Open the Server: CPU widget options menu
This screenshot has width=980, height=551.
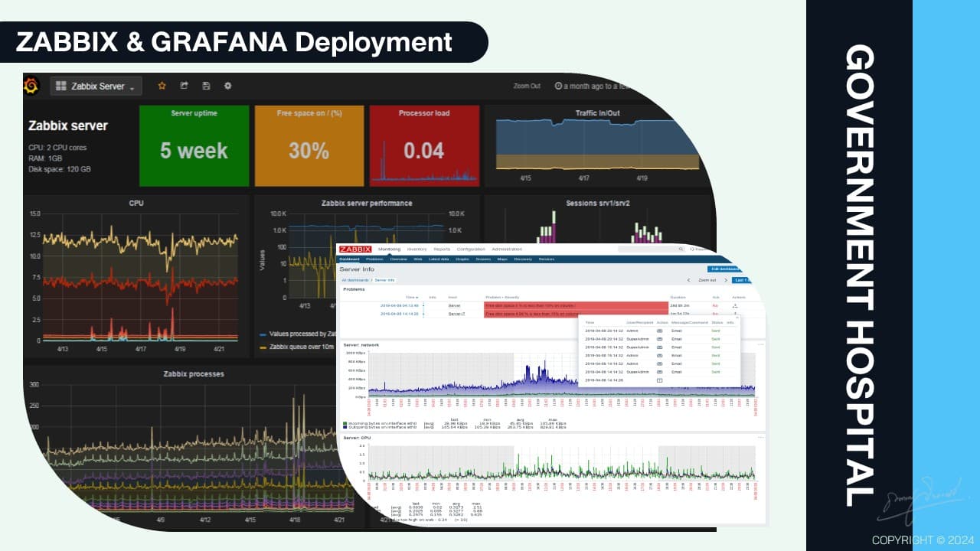point(761,437)
